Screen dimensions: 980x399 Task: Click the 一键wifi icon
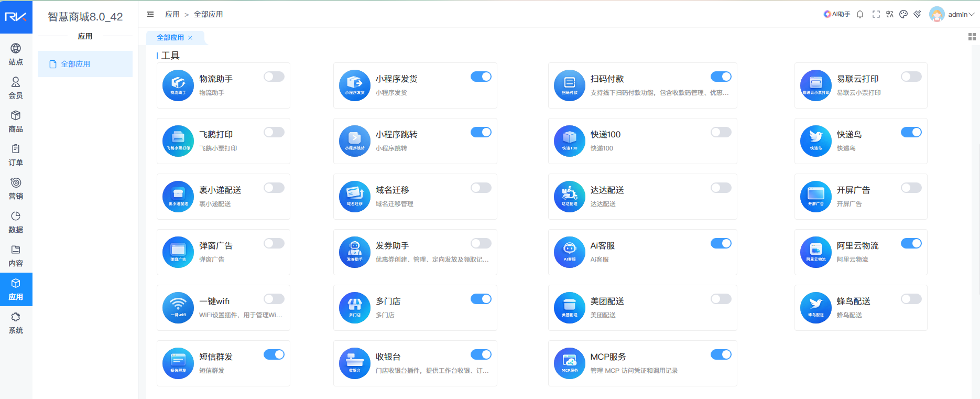pyautogui.click(x=178, y=308)
